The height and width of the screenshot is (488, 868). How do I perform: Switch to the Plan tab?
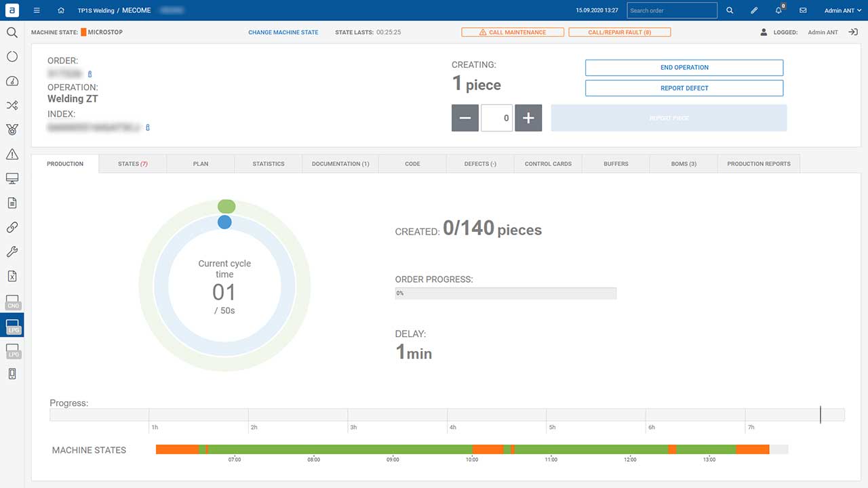(x=200, y=163)
